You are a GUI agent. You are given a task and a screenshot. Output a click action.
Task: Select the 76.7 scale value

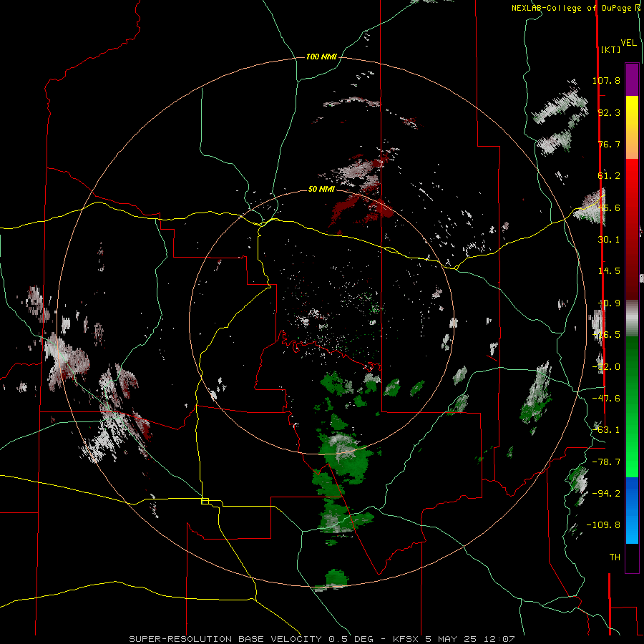coord(609,144)
